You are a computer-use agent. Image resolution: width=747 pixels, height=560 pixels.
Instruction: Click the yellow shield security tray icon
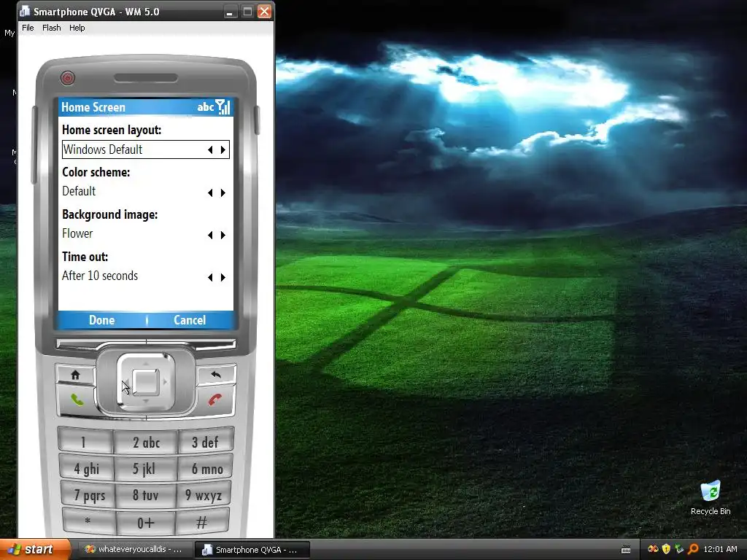(666, 549)
